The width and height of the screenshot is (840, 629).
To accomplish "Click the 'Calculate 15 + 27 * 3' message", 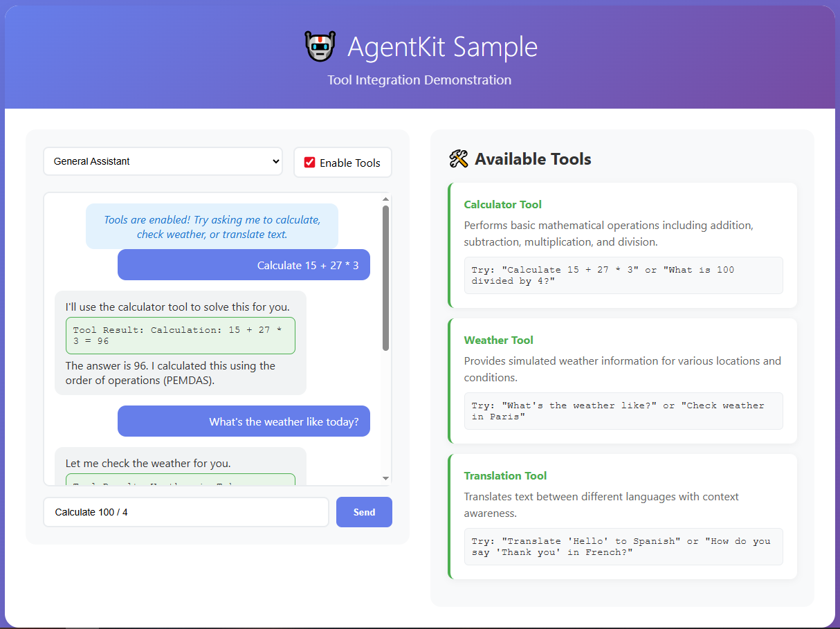I will click(x=244, y=265).
